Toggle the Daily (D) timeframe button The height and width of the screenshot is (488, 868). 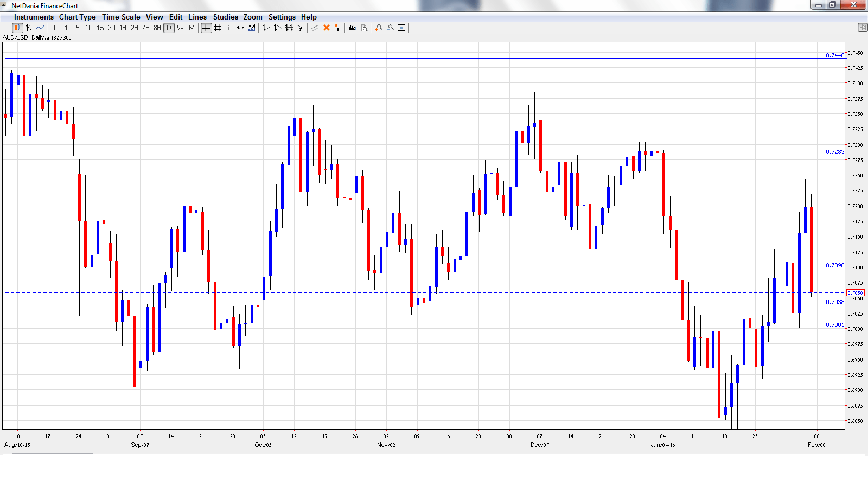point(168,28)
